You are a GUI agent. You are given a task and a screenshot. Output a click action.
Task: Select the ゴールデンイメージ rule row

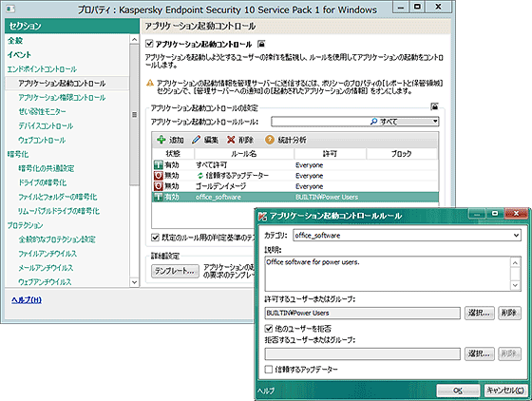click(294, 186)
